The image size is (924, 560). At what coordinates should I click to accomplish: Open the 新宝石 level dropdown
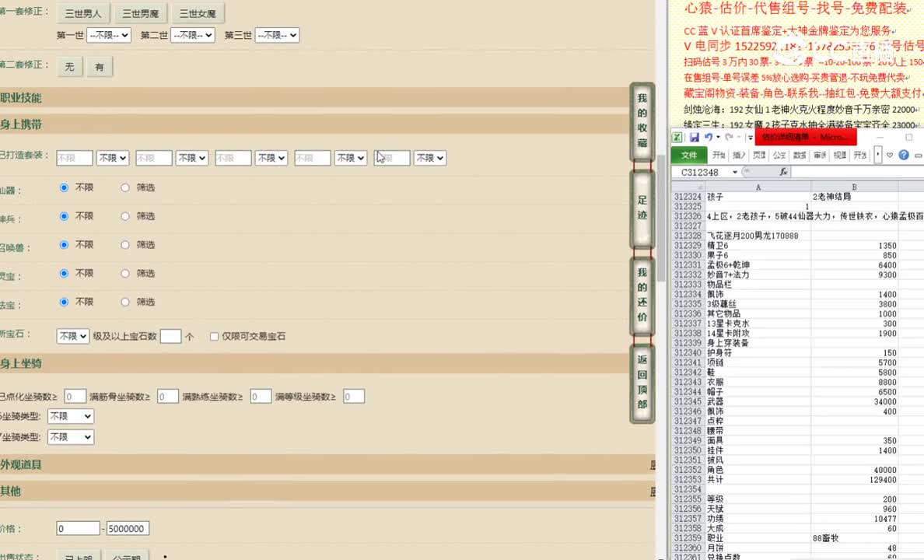point(72,335)
